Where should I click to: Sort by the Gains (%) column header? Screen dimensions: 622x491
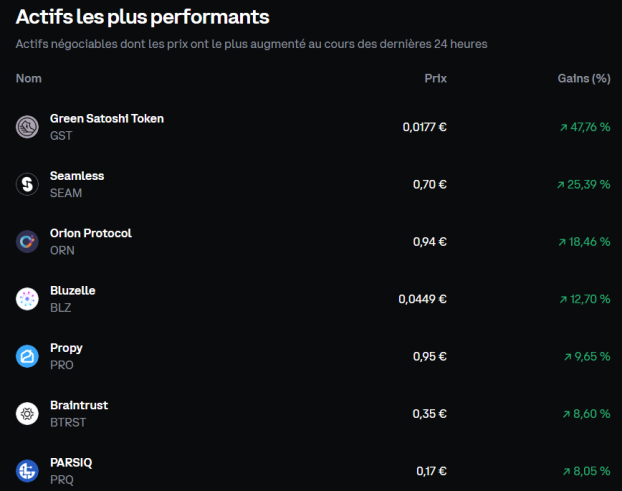tap(584, 79)
